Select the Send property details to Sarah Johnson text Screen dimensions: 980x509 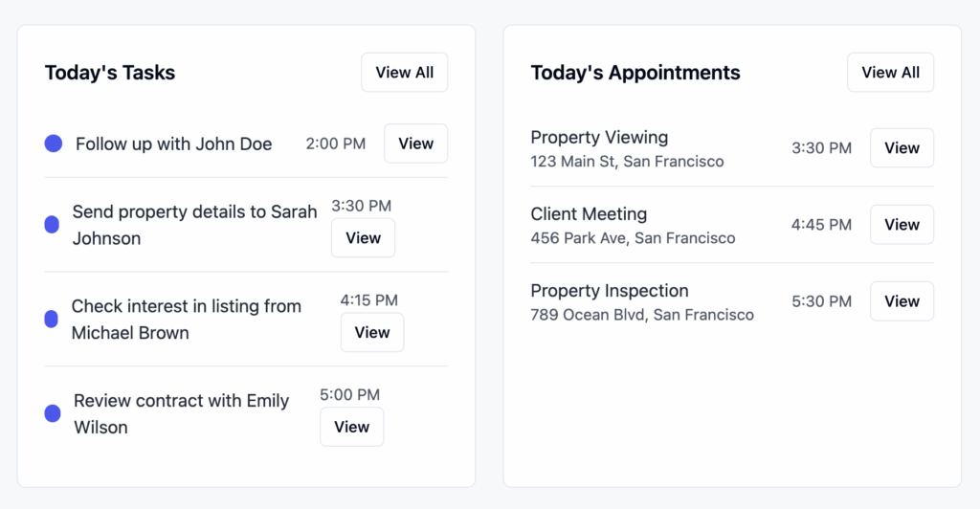(194, 225)
